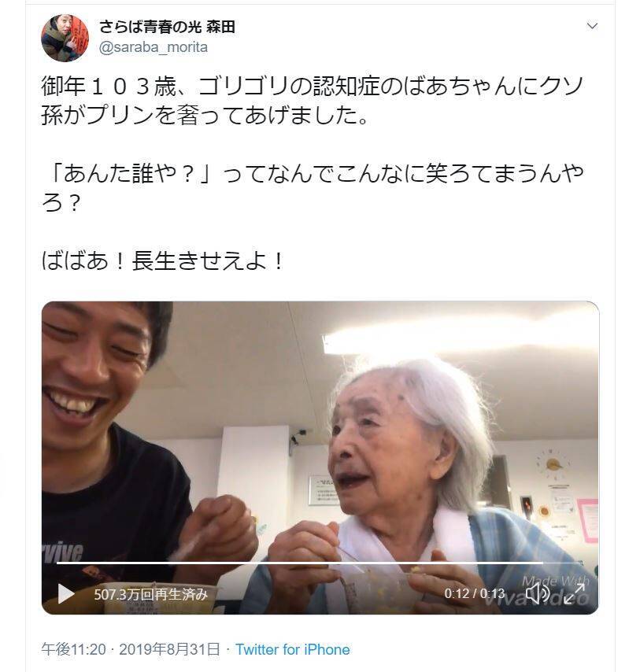The height and width of the screenshot is (672, 640).
Task: Expand the video to fullscreen
Action: (x=575, y=593)
